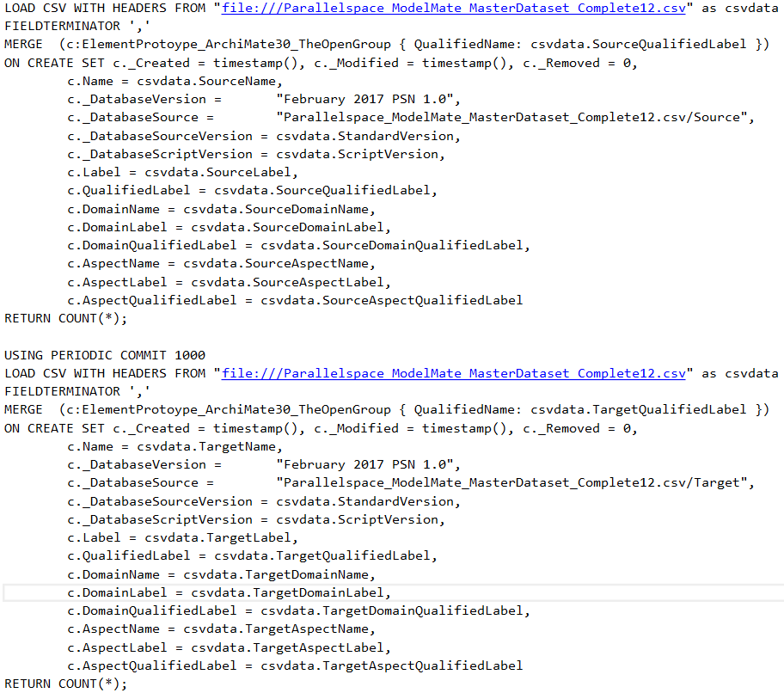Click the USING PERIODIC COMMIT 1000 line
This screenshot has height=693, width=784.
click(x=105, y=355)
